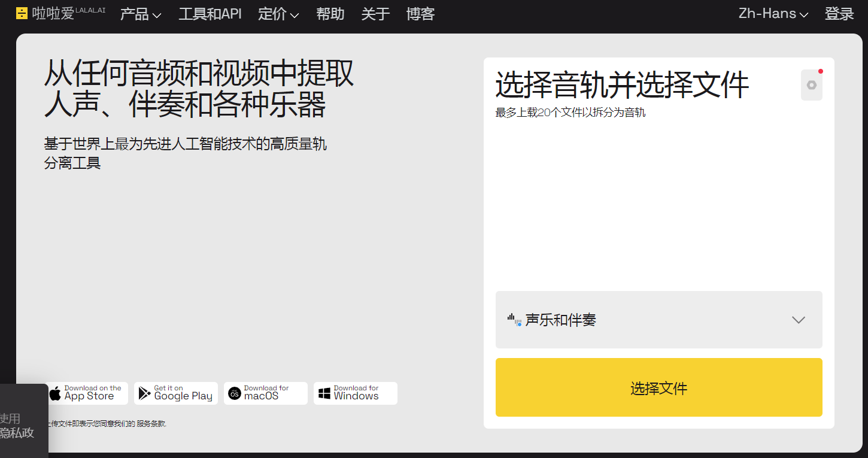The width and height of the screenshot is (868, 458).
Task: Expand the 产品 navigation dropdown
Action: click(141, 14)
